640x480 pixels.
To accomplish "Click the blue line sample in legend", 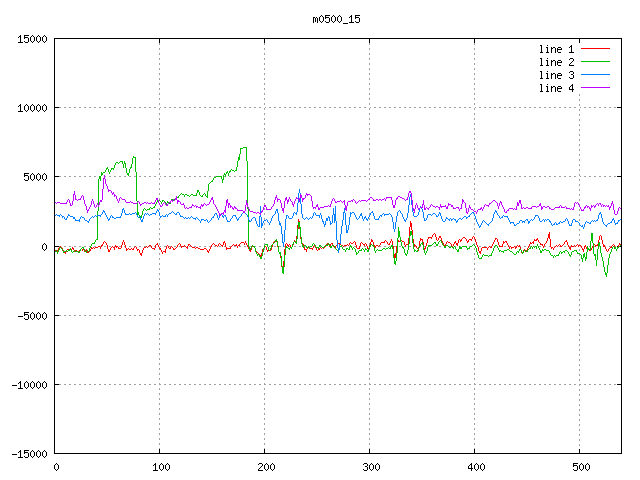I will (596, 75).
